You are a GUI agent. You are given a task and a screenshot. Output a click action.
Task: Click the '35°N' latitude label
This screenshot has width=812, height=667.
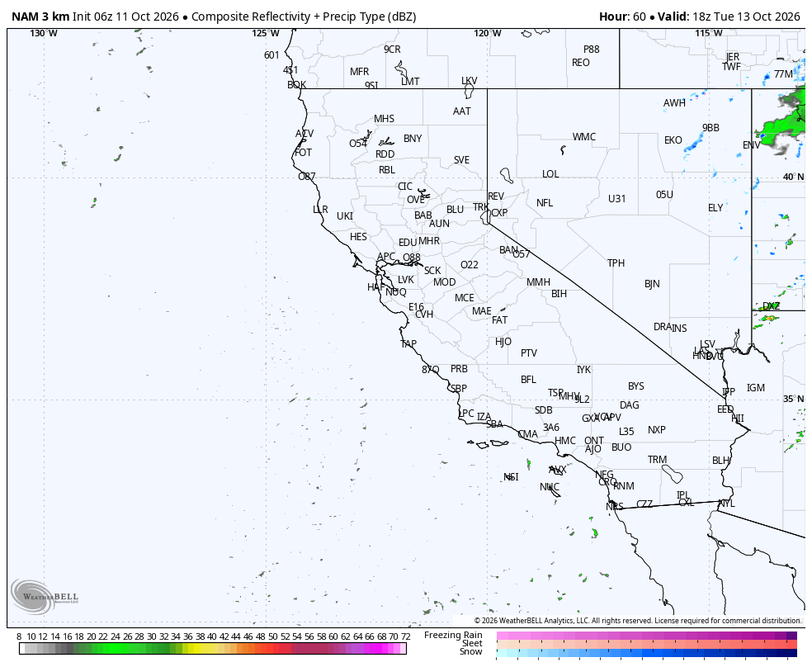tap(793, 400)
